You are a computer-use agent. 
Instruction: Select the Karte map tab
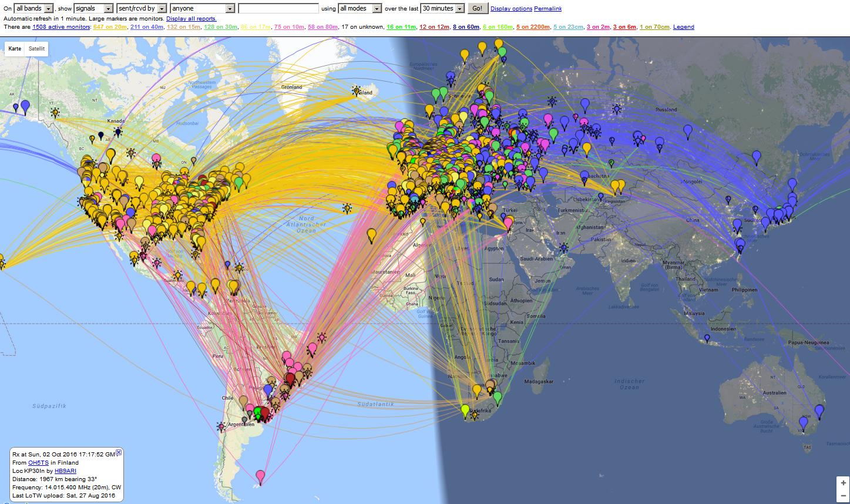[15, 49]
